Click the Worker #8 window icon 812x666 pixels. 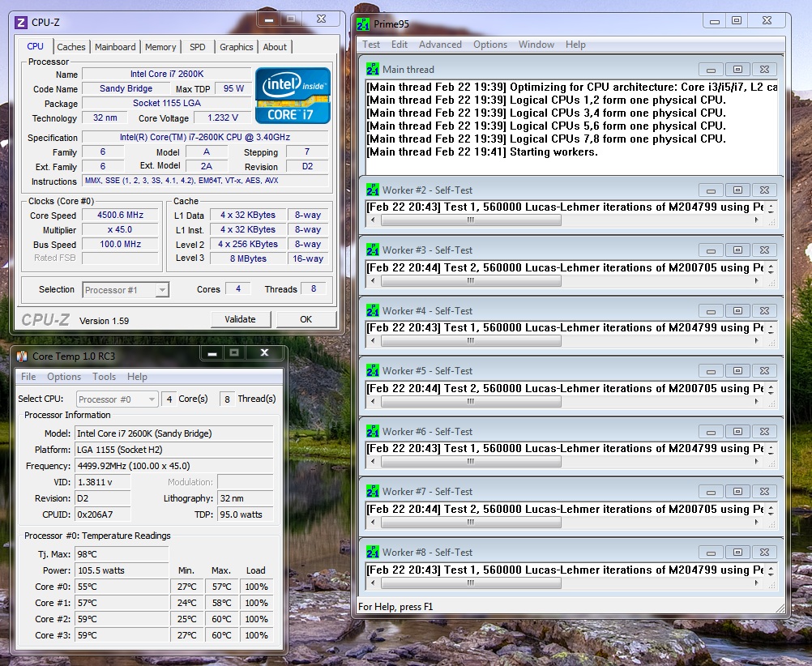tap(372, 552)
